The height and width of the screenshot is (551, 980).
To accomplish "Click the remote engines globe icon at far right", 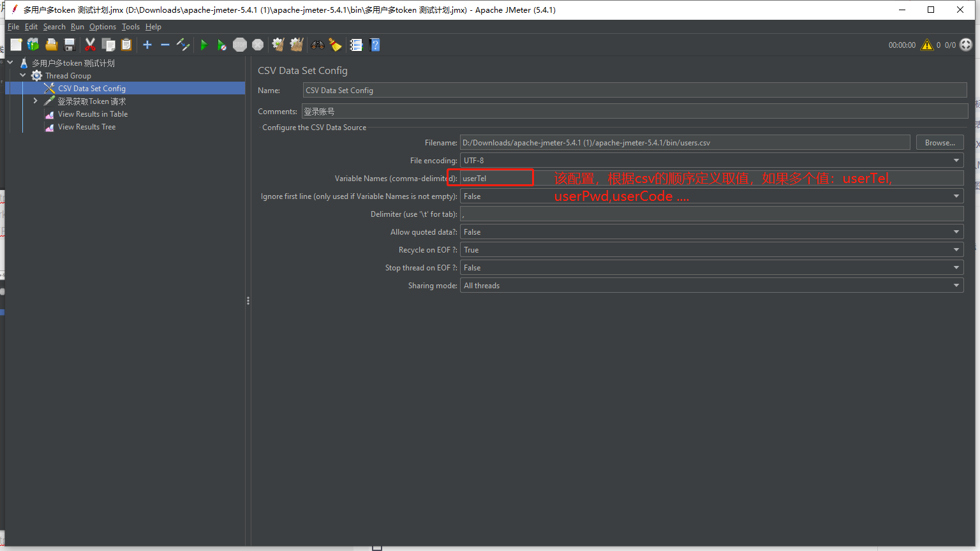I will coord(966,45).
